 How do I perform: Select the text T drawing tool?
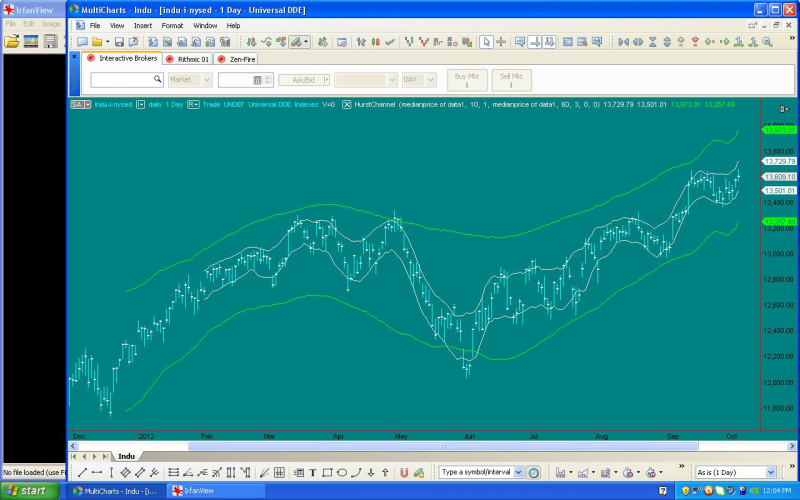click(x=313, y=472)
